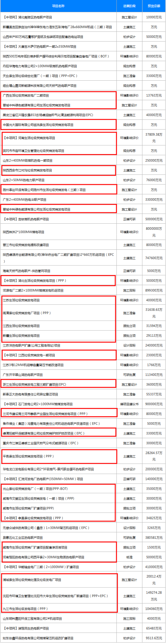Click 武冈市市容环境卫生管理处垃圾焚烧发电项目
This screenshot has height=644, width=166.
coord(34,151)
